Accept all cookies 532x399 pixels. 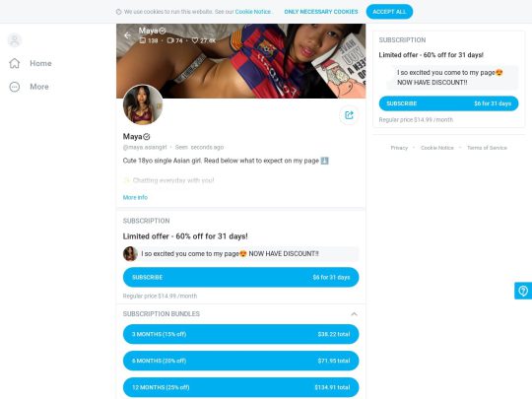tap(389, 12)
